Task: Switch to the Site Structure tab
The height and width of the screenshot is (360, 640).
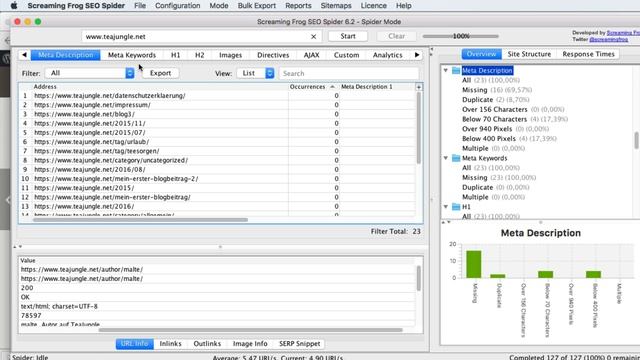Action: (529, 54)
